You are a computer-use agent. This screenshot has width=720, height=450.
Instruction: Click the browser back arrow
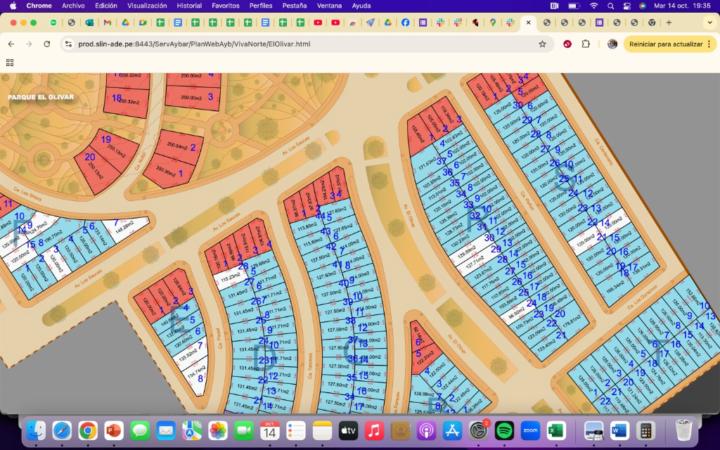(11, 44)
